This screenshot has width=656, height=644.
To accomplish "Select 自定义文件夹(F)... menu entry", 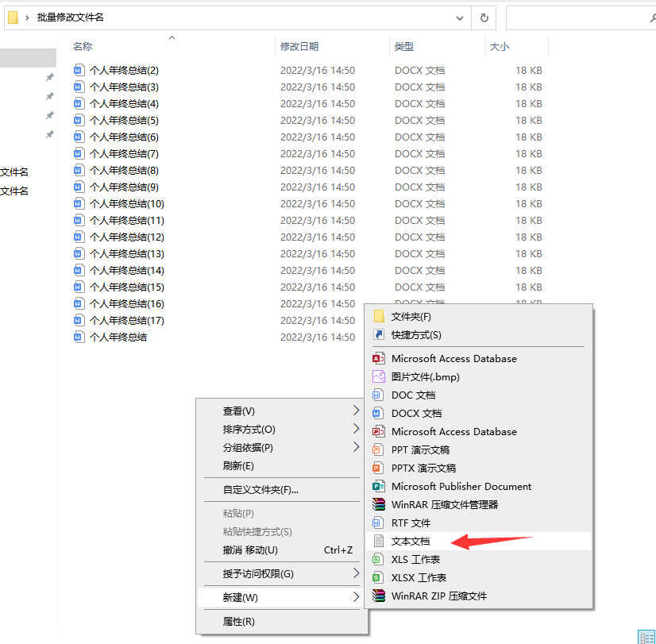I will pyautogui.click(x=260, y=489).
